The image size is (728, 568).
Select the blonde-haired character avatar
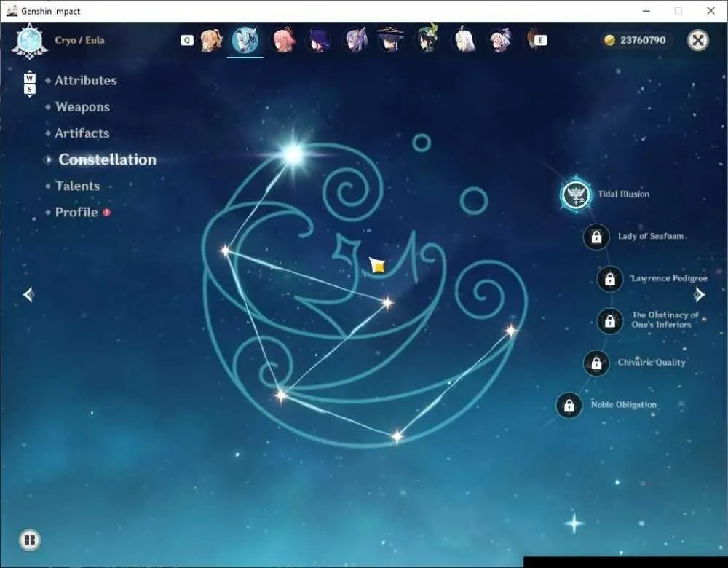(210, 40)
